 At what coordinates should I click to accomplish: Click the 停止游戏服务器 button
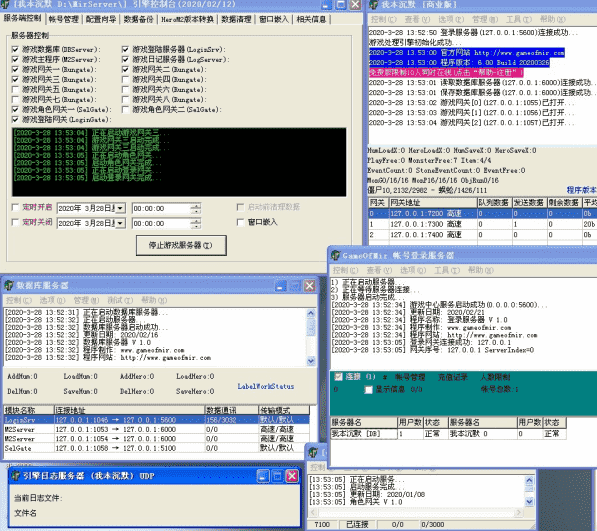point(181,245)
